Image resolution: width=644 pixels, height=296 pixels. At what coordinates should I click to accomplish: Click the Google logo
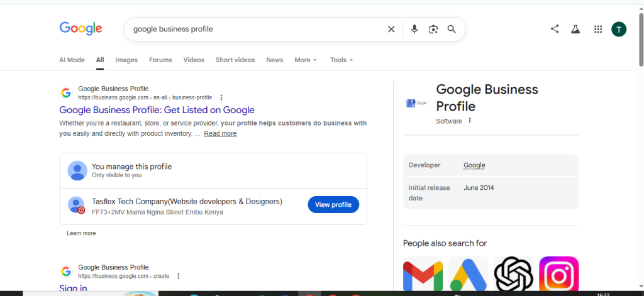81,29
